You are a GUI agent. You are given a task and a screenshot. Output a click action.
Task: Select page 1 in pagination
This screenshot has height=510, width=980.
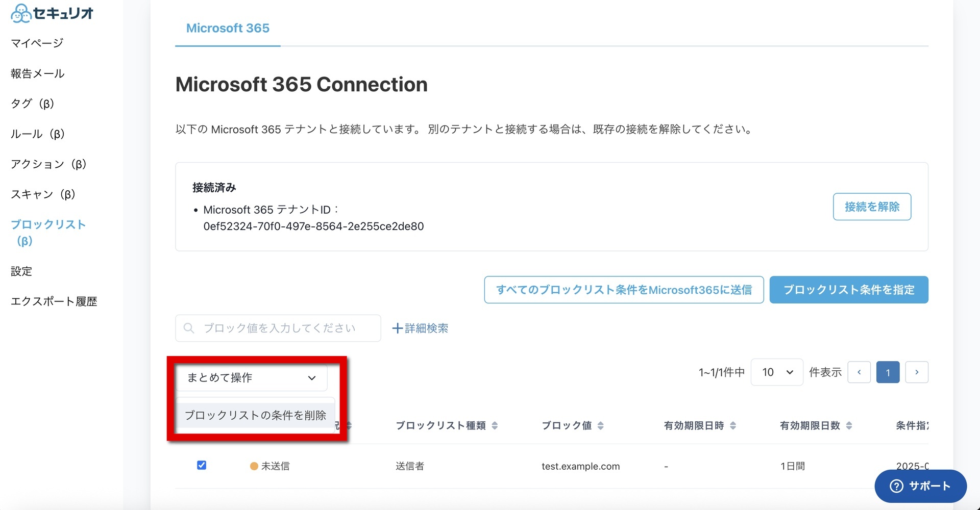(888, 372)
